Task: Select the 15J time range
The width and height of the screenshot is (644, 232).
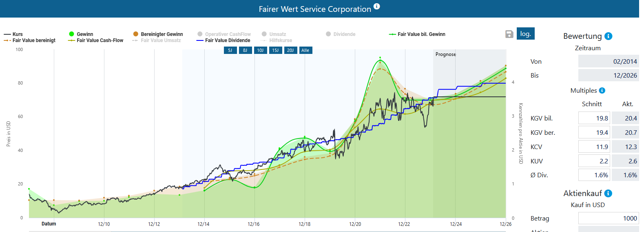Action: point(275,50)
